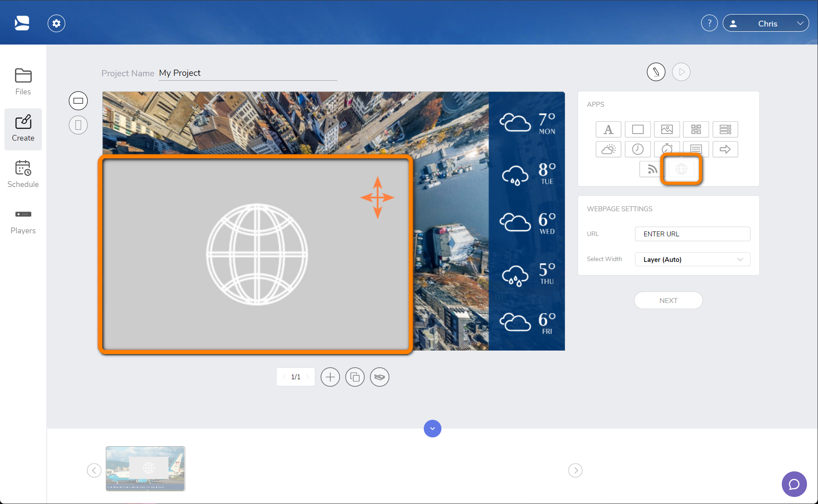The image size is (818, 504).
Task: Select the webpage placeholder on canvas
Action: pyautogui.click(x=257, y=254)
